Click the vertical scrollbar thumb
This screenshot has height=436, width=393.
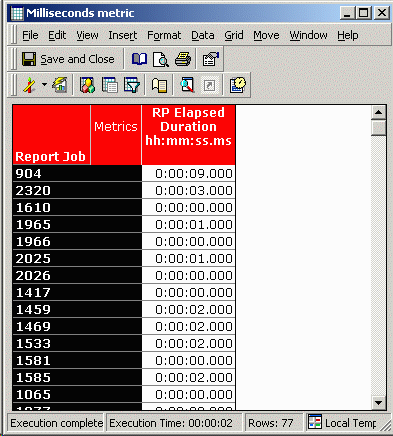coord(378,128)
